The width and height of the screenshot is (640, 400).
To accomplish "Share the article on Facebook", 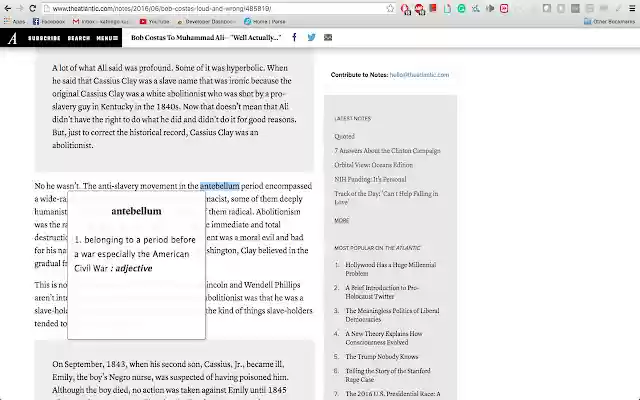I will point(294,38).
